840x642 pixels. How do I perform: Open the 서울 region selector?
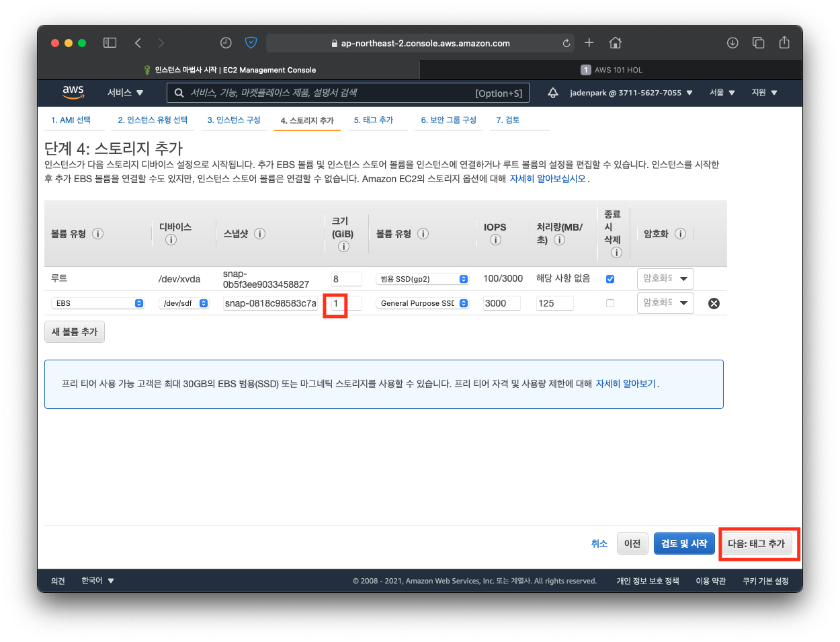[x=722, y=93]
